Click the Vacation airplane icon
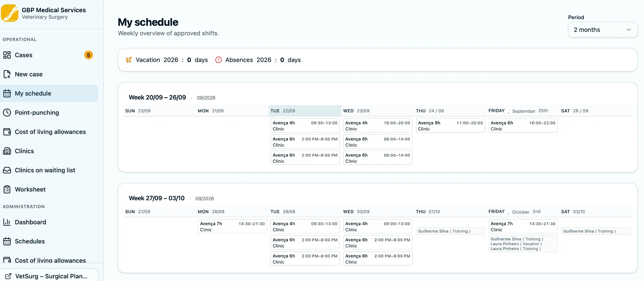 pyautogui.click(x=129, y=60)
